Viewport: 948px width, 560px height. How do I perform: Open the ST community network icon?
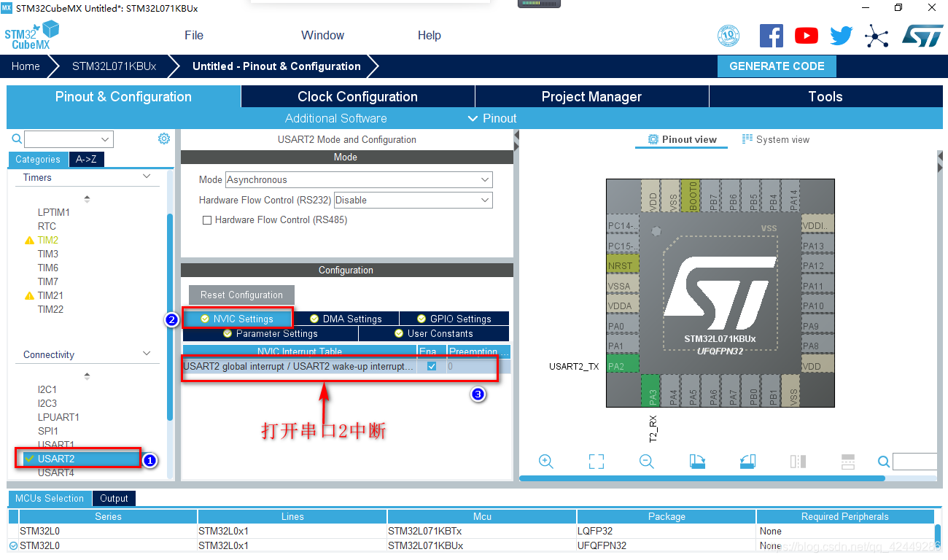pos(877,36)
